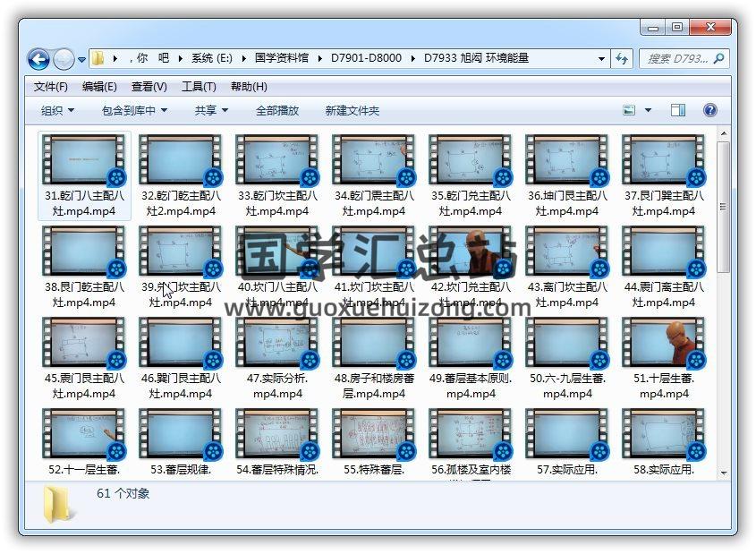Select video thumbnail 51.十层生蓄
Screen dimensions: 756x554
(664, 342)
